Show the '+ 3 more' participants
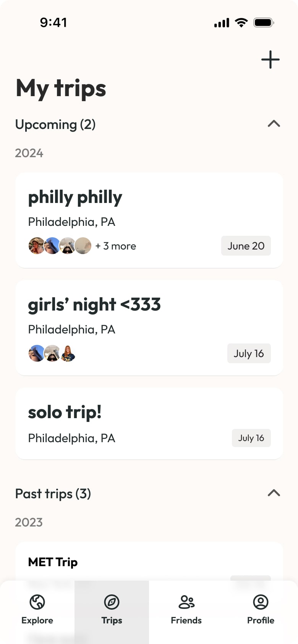 click(116, 246)
